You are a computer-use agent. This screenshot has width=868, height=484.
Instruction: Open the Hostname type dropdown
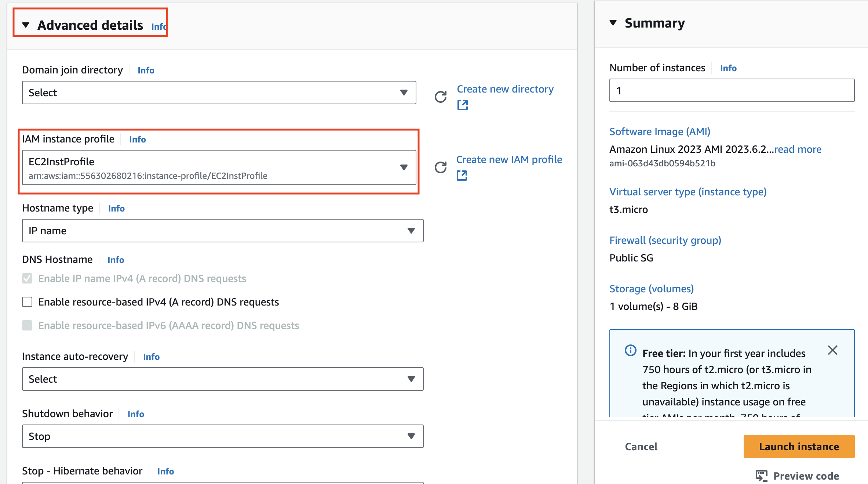coord(222,231)
